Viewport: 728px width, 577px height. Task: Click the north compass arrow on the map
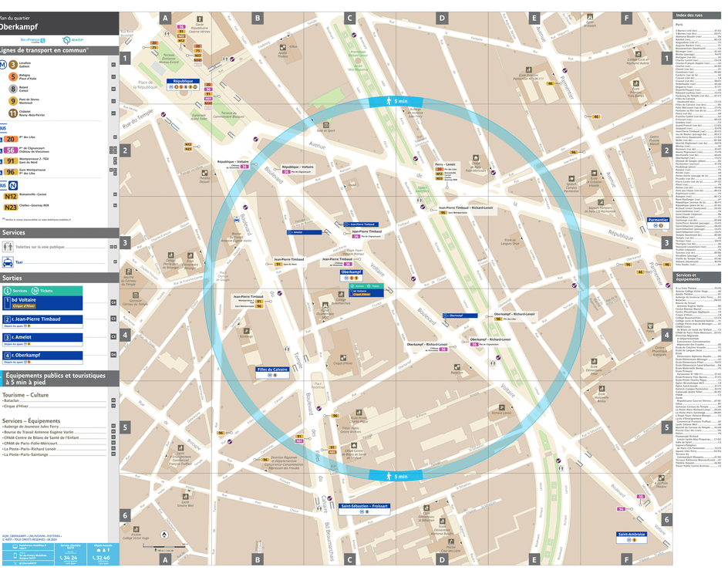tap(164, 535)
